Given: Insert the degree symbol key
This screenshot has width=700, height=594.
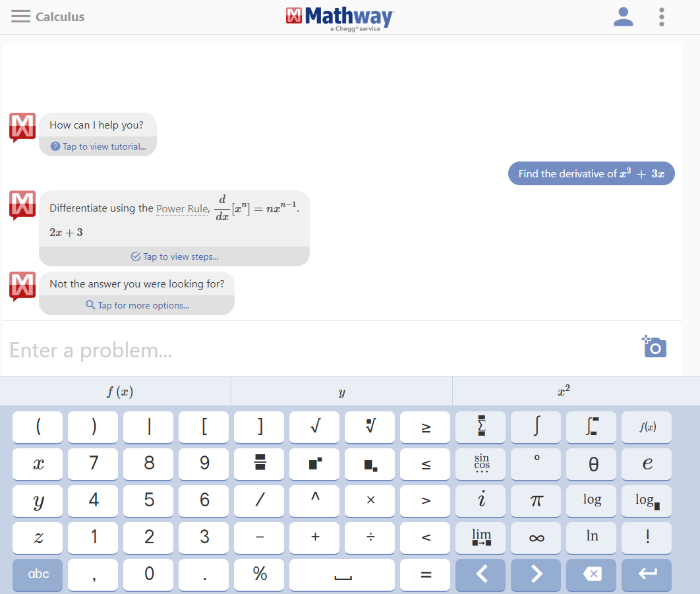Looking at the screenshot, I should (536, 464).
